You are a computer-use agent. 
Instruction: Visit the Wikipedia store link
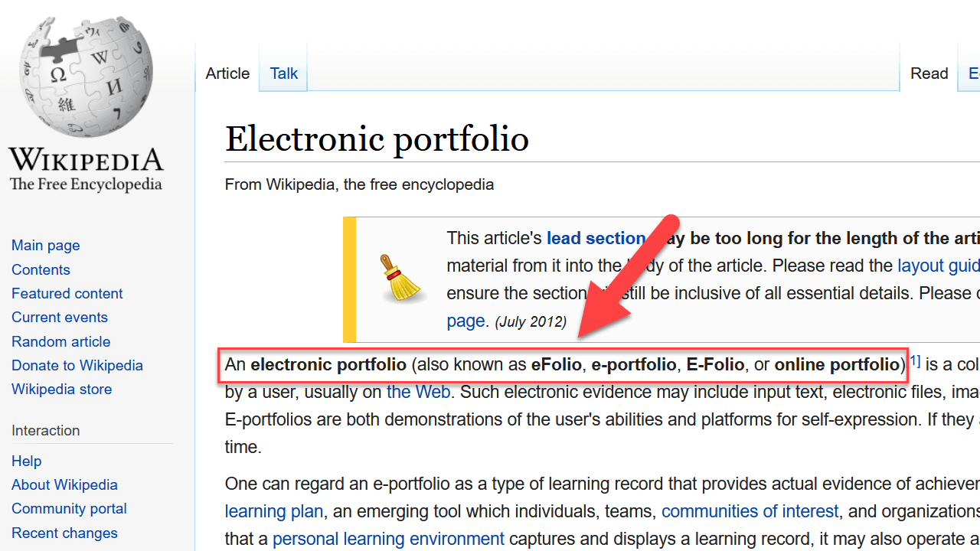pos(62,389)
